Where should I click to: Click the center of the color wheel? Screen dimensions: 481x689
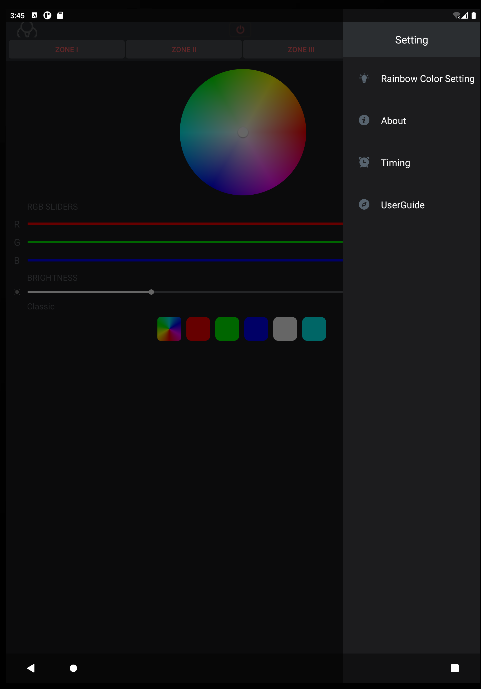(x=243, y=132)
